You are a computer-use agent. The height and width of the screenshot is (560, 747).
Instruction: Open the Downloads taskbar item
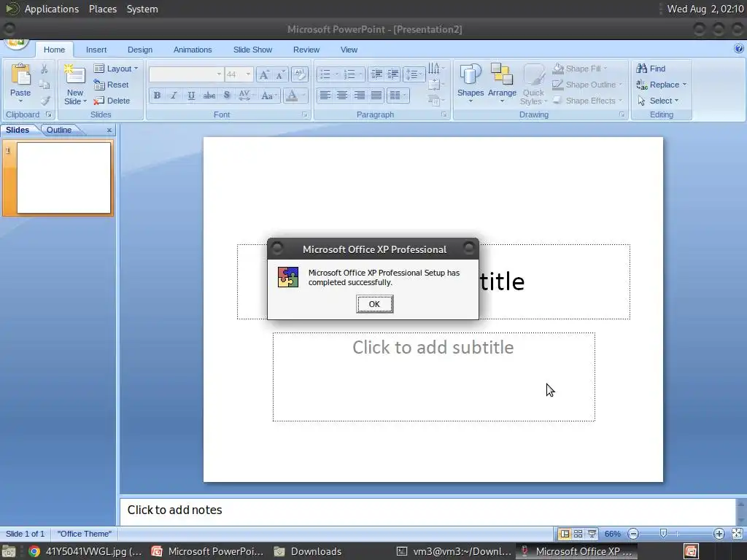click(307, 551)
